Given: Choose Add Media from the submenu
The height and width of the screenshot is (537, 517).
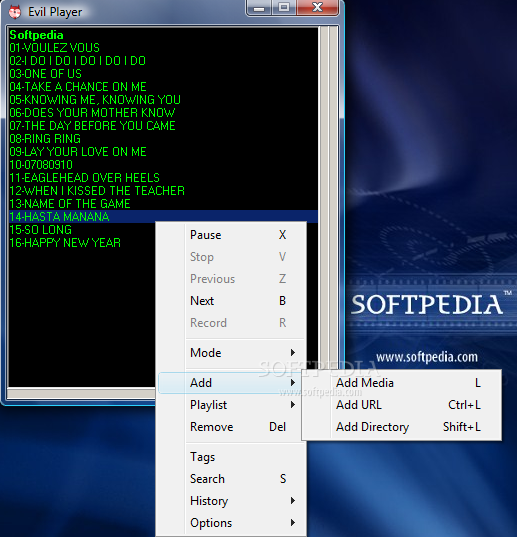Looking at the screenshot, I should [401, 383].
